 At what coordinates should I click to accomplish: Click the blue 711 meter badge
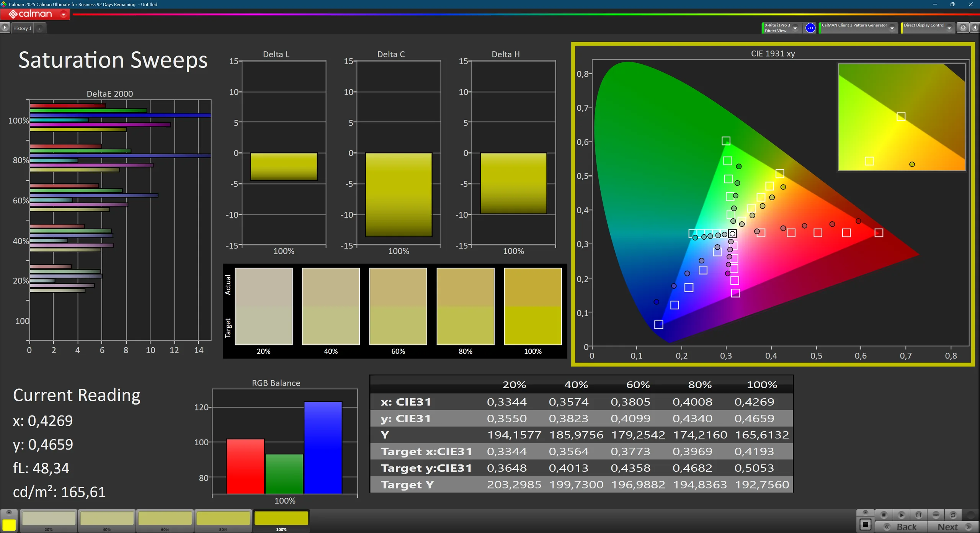(810, 28)
